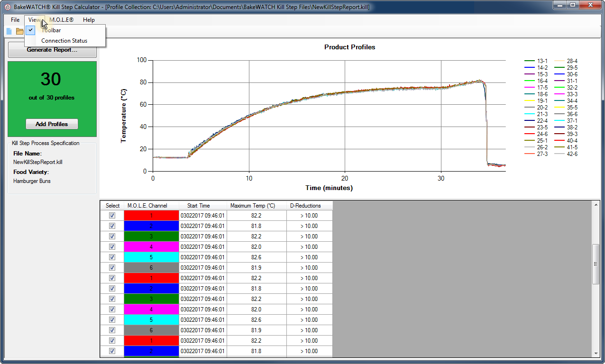This screenshot has height=364, width=605.
Task: Open the Help menu
Action: coord(89,20)
